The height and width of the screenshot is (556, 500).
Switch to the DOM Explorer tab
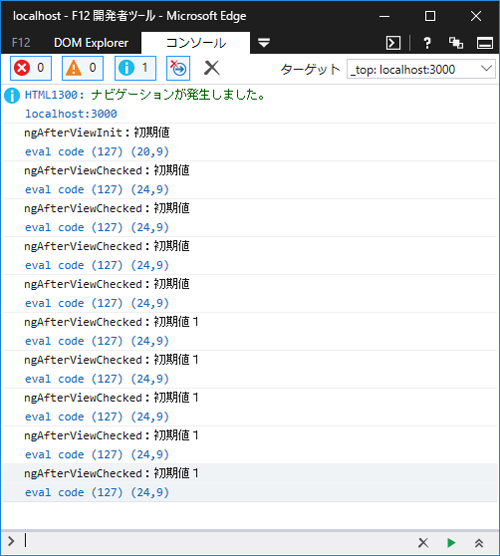(91, 43)
